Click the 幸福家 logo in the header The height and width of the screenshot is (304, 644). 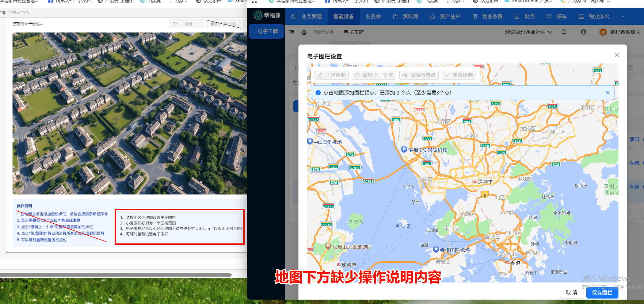[x=267, y=15]
